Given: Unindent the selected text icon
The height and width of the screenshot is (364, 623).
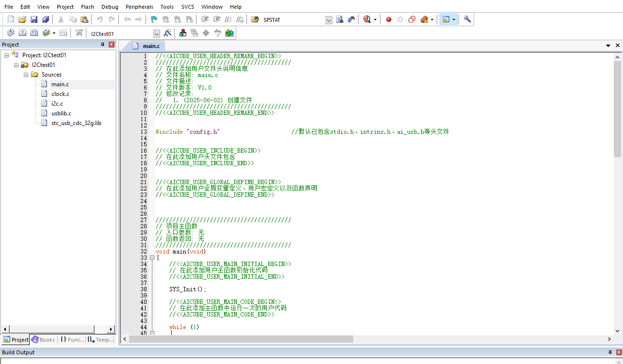Looking at the screenshot, I should [216, 19].
